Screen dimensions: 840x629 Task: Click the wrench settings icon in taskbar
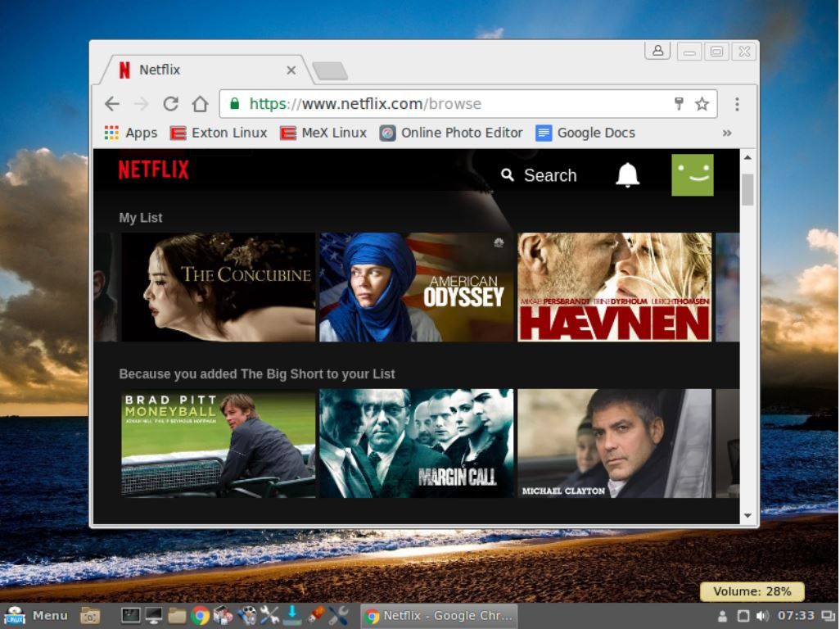click(x=339, y=616)
